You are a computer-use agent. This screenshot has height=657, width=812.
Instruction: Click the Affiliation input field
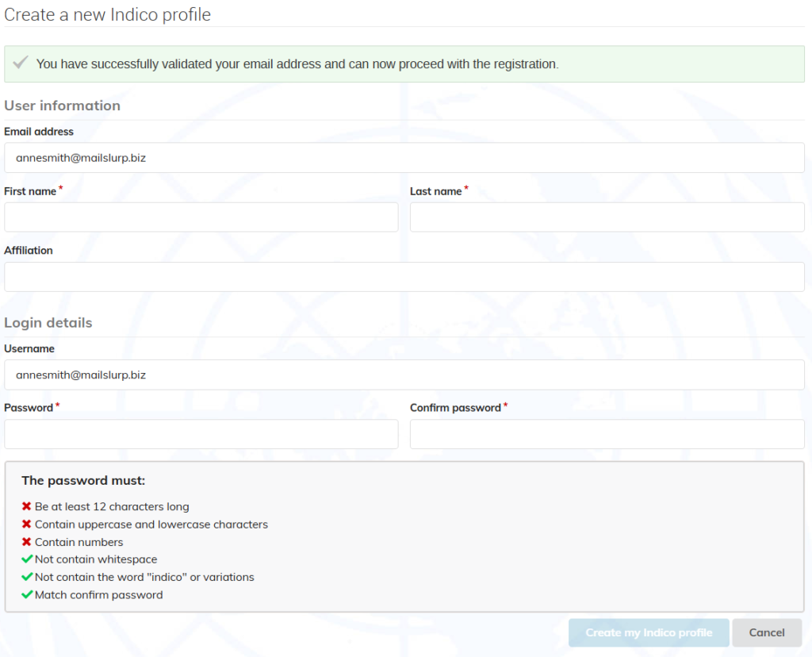pos(404,277)
